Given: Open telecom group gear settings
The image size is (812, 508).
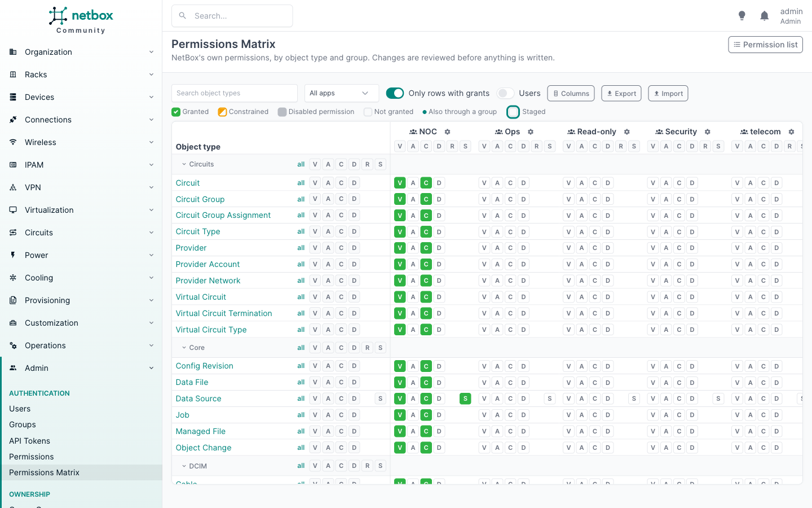Looking at the screenshot, I should pos(792,132).
